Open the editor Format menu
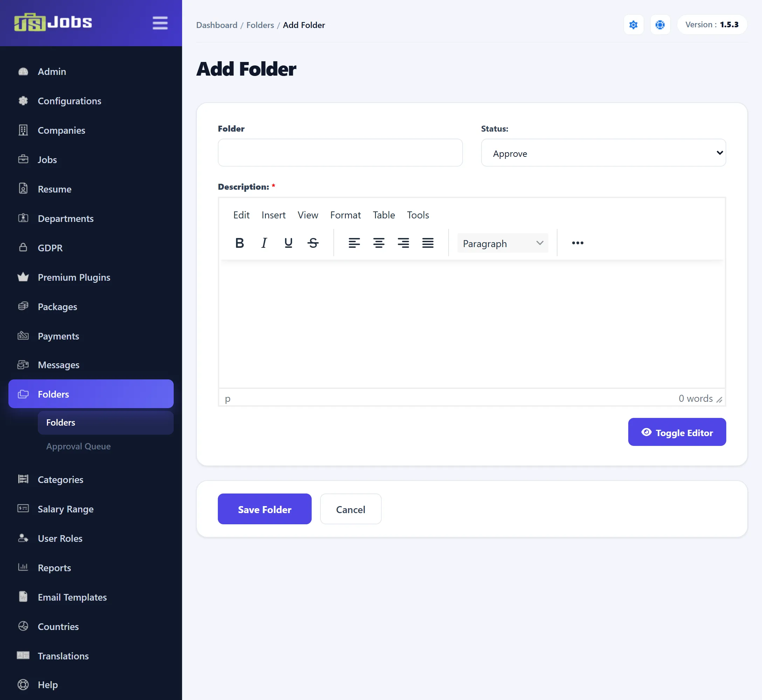The width and height of the screenshot is (762, 700). click(x=345, y=215)
